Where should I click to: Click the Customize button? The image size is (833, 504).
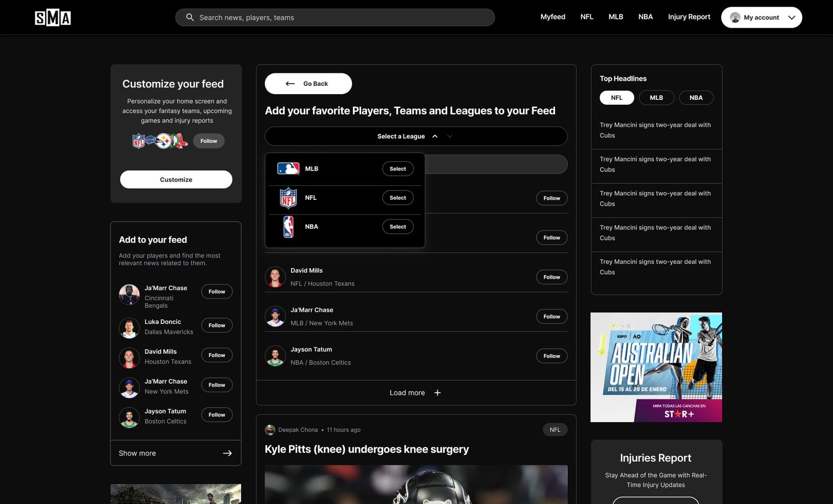[176, 180]
